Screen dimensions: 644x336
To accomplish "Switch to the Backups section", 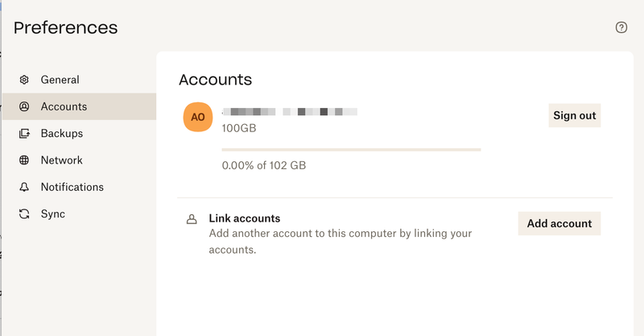I will click(62, 134).
